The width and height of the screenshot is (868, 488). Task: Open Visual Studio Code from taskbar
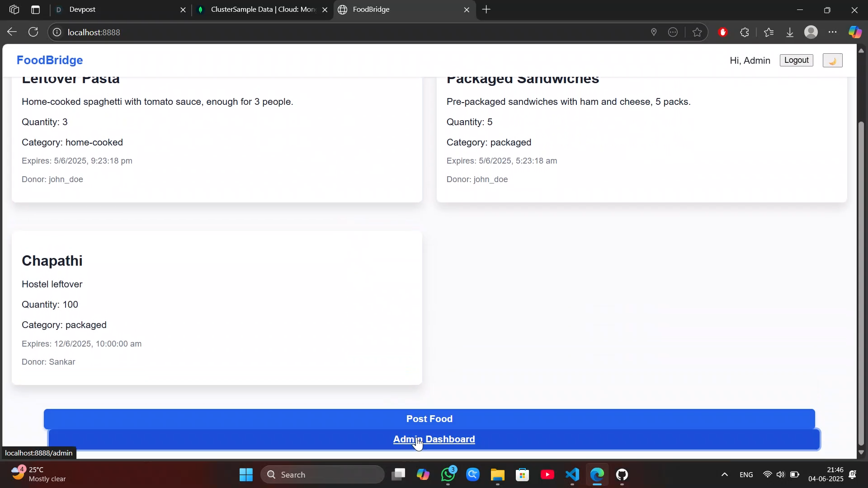(x=572, y=475)
